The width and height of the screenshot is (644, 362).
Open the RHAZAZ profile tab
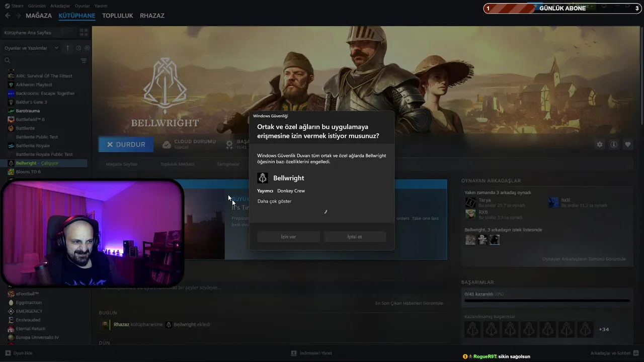pyautogui.click(x=152, y=16)
